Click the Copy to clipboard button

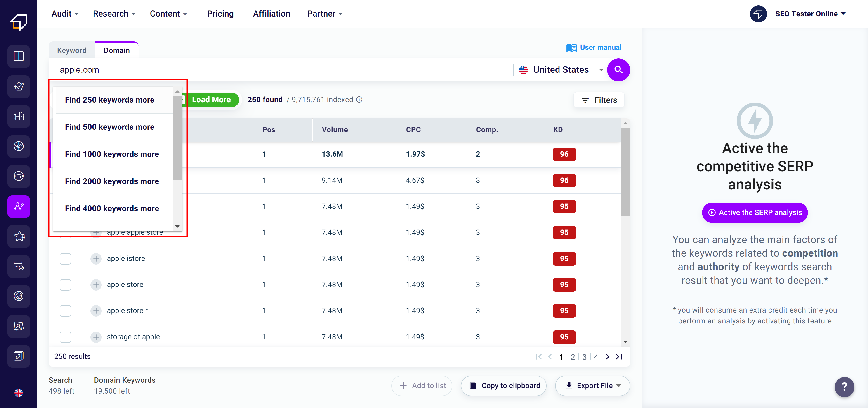pos(503,385)
